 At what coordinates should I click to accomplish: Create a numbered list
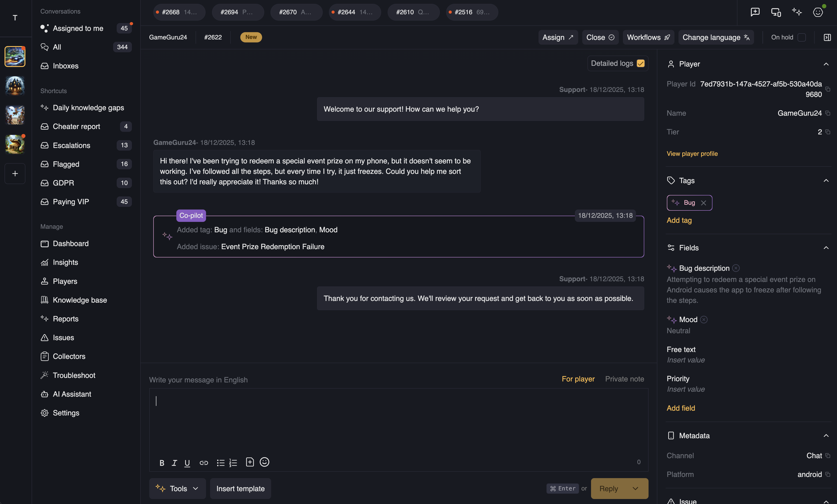pyautogui.click(x=233, y=463)
